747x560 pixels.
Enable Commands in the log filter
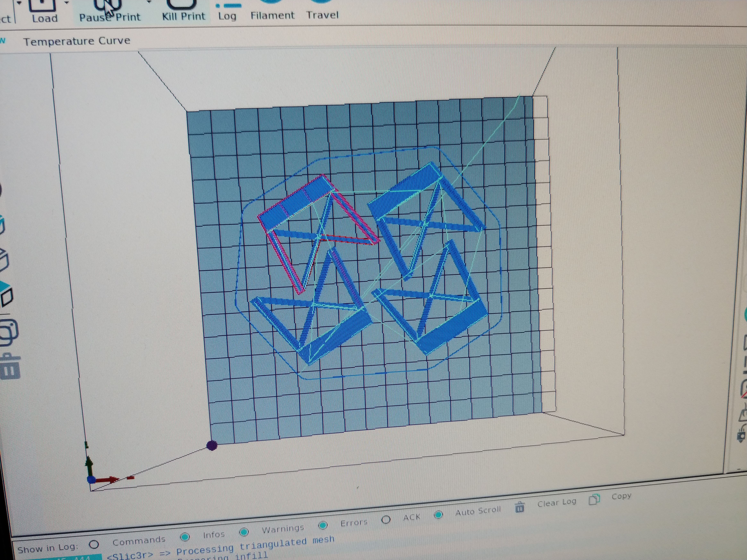[94, 544]
